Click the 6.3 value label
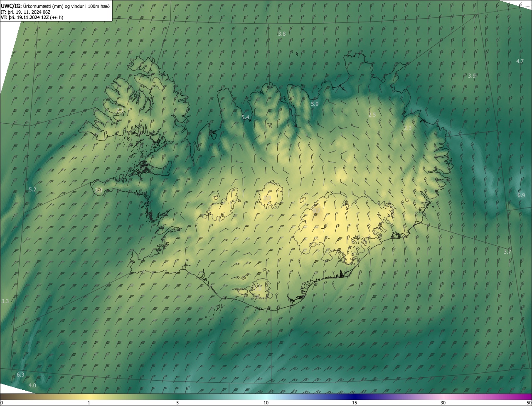Viewport: 532px width, 406px height. [20, 374]
